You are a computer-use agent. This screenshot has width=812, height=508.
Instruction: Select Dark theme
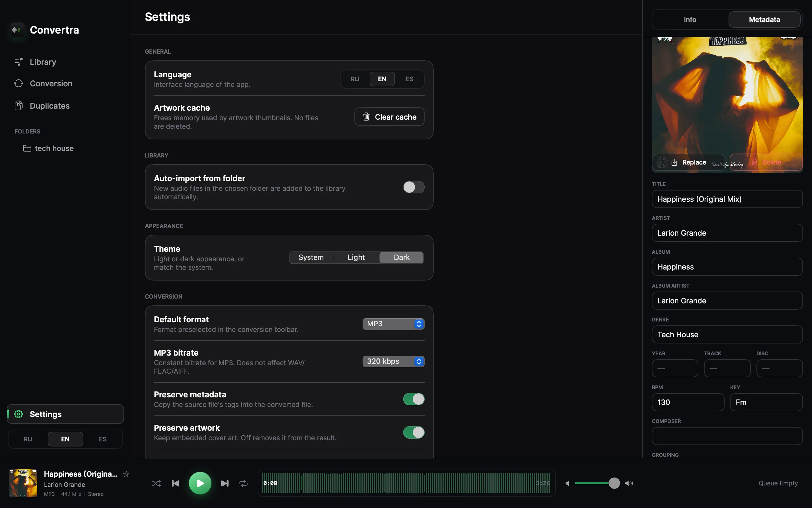(x=402, y=257)
